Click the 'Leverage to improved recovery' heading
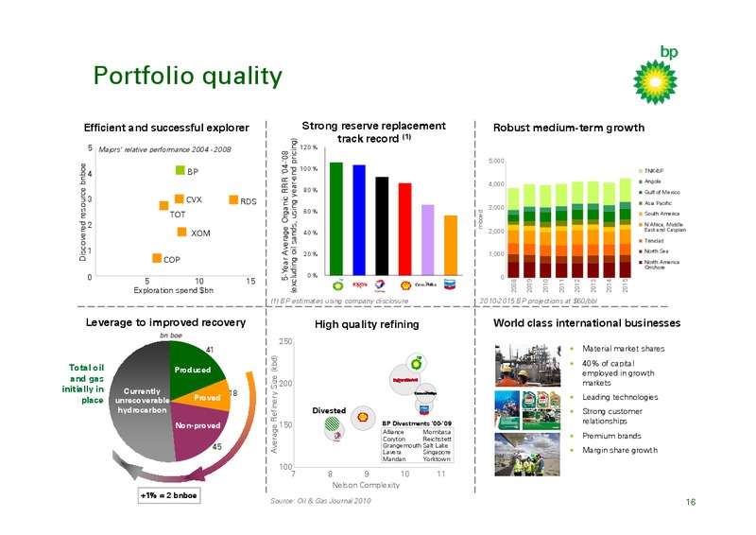The height and width of the screenshot is (535, 756). coord(165,322)
